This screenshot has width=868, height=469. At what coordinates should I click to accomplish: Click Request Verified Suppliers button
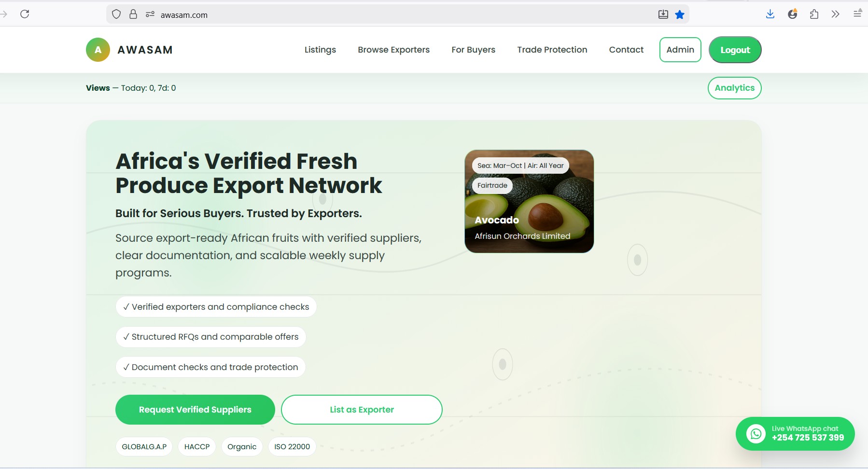(195, 410)
